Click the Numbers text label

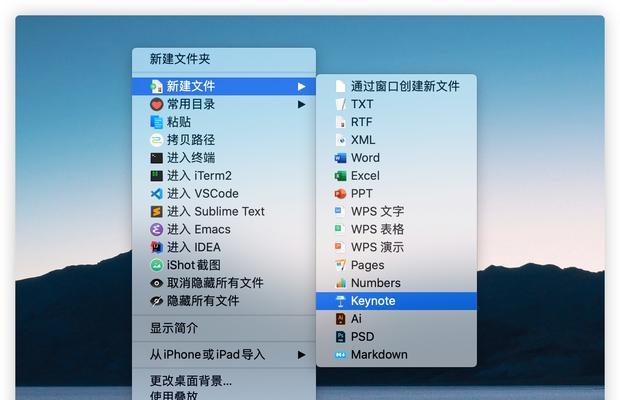point(376,283)
